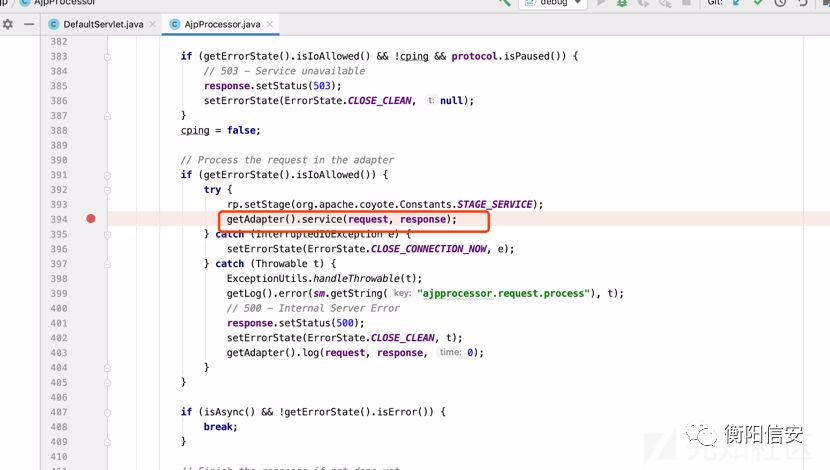Click the profiler run icon
Screen dimensions: 830x470
coord(665,3)
